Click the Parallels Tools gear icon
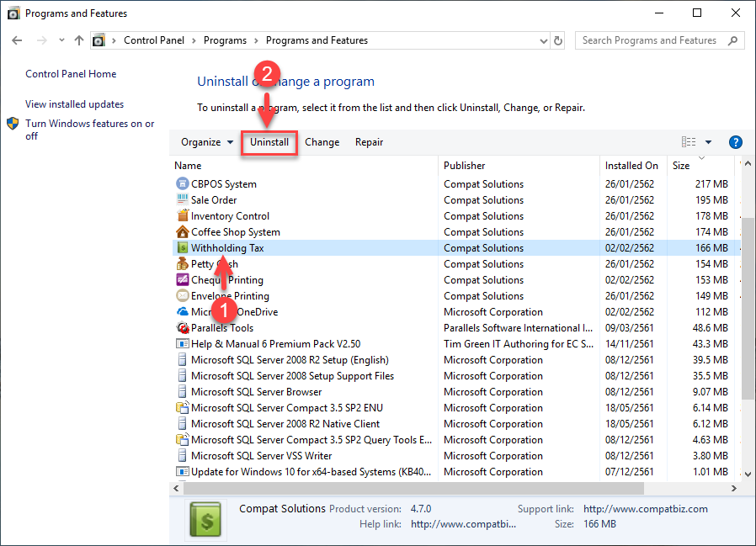The image size is (756, 546). click(x=182, y=328)
